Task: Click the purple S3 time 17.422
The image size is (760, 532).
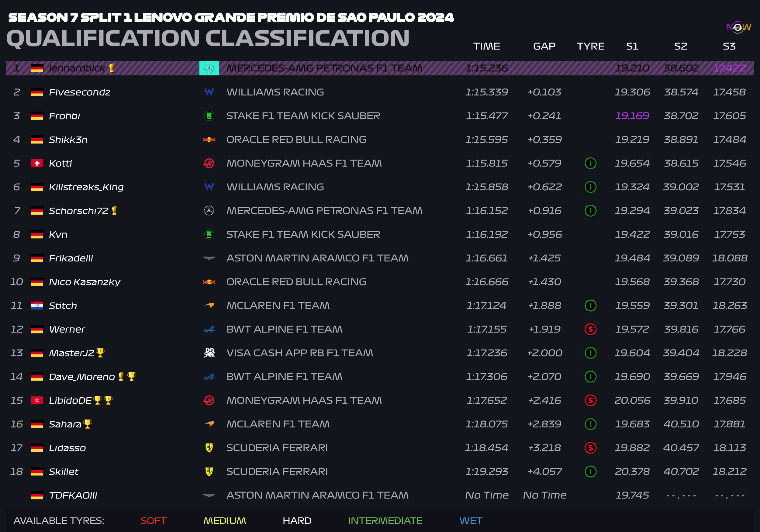Action: pyautogui.click(x=729, y=68)
